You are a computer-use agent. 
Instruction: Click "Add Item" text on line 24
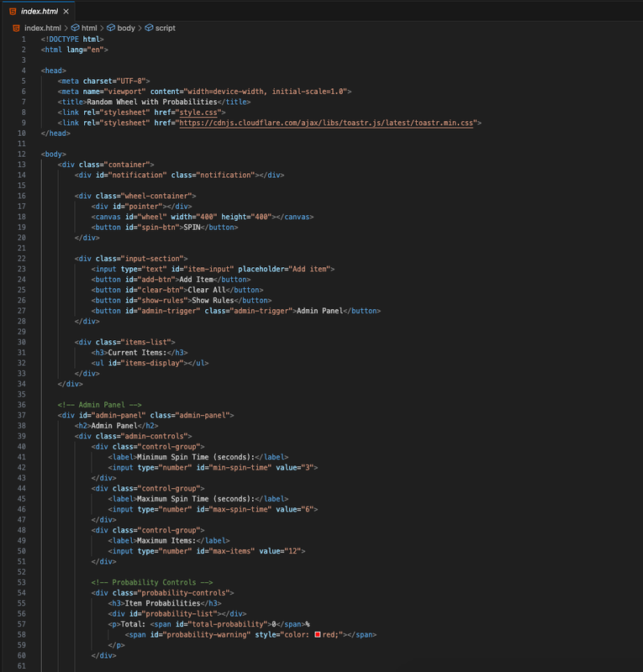pyautogui.click(x=196, y=280)
